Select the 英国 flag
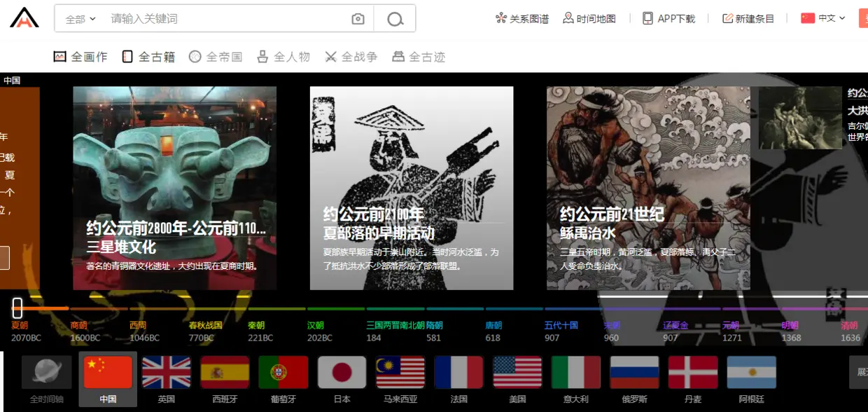 [x=167, y=373]
